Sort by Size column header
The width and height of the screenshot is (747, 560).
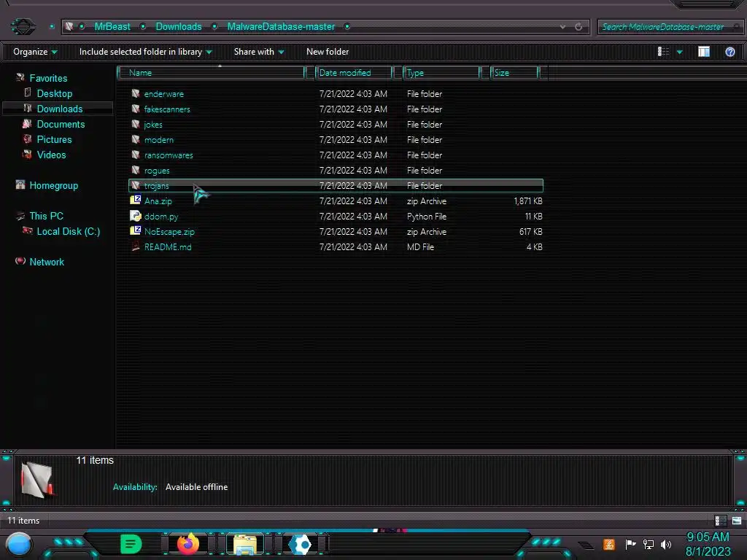(514, 72)
